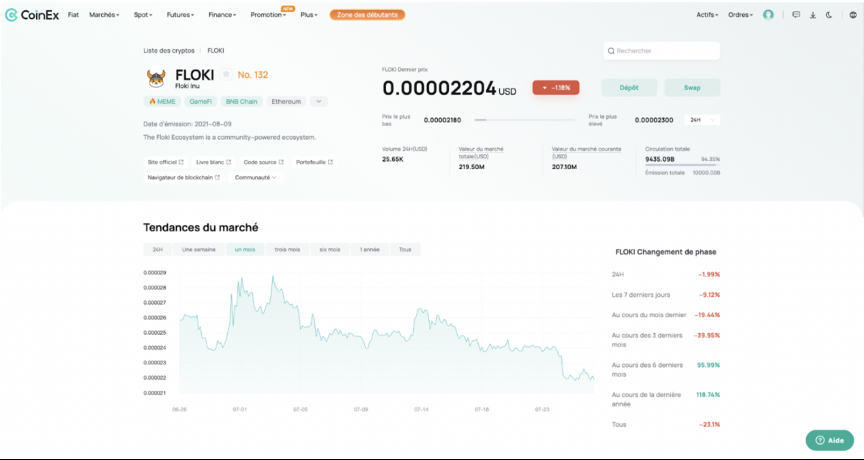Click the download app icon
The height and width of the screenshot is (460, 864).
[813, 15]
